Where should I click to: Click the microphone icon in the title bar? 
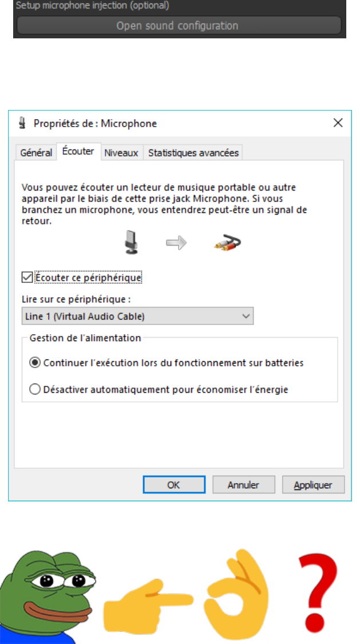tap(22, 123)
